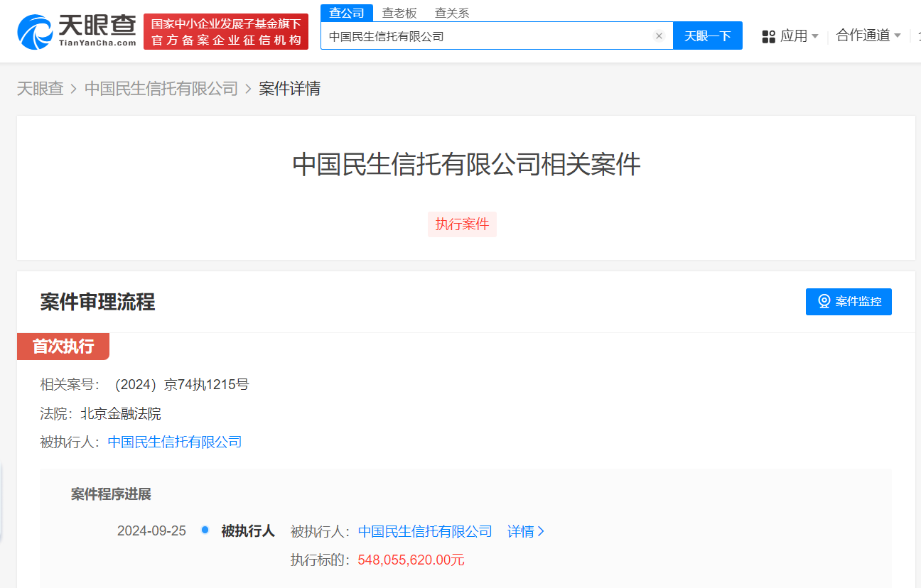Screen dimensions: 921x588
Task: Click the 548,055,620.00元 amount
Action: [411, 560]
